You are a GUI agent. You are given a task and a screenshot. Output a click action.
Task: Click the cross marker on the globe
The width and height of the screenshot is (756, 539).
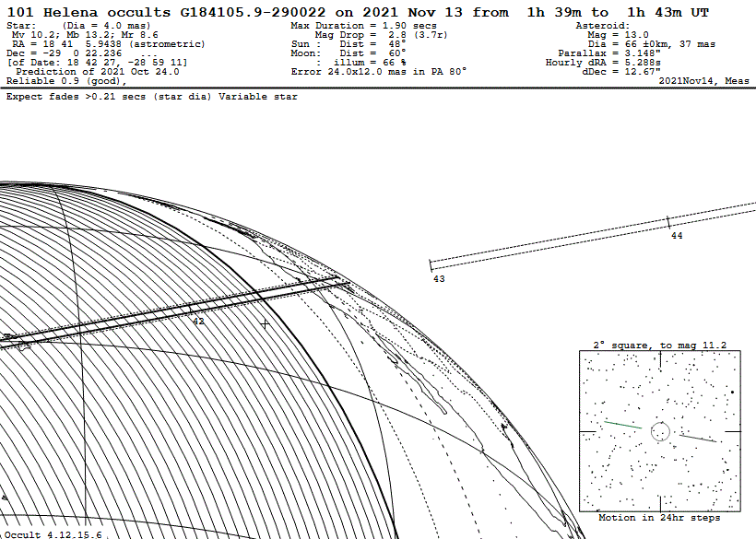click(x=265, y=324)
